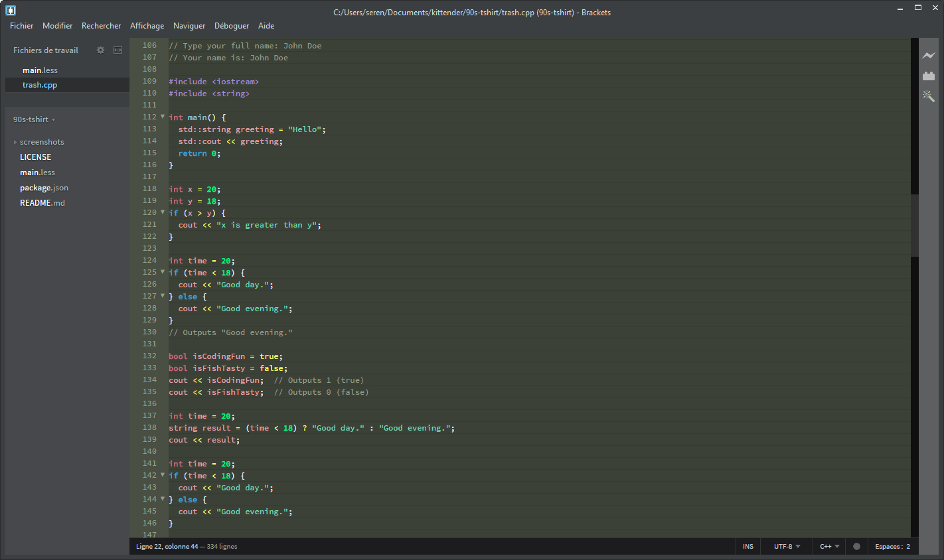Toggle INS insert mode in the status bar
The height and width of the screenshot is (560, 944).
pos(747,546)
